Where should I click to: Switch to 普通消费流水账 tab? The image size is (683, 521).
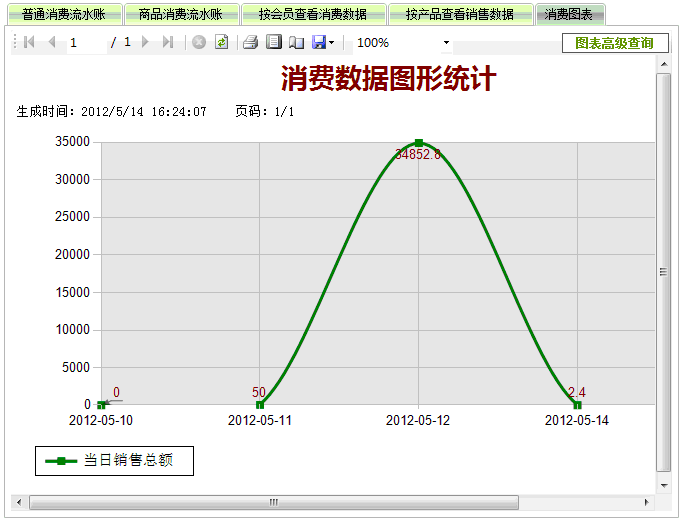click(63, 14)
